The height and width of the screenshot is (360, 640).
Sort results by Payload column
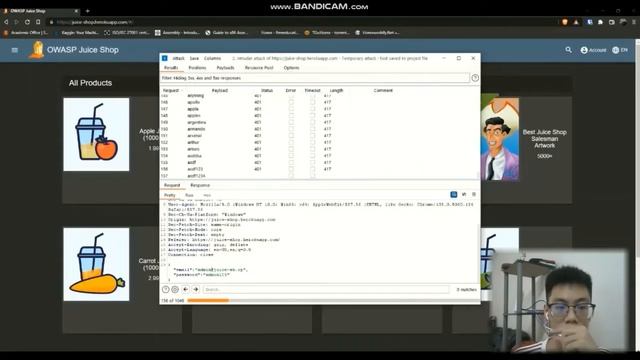220,90
